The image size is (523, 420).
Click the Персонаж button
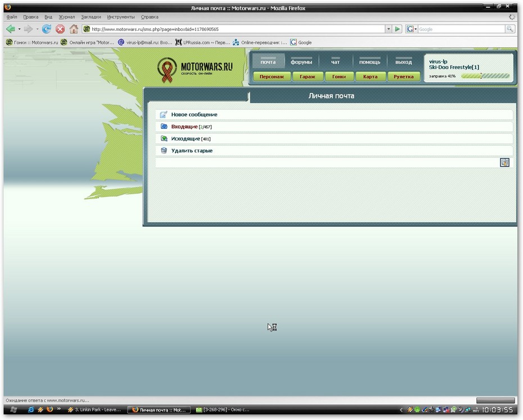272,76
